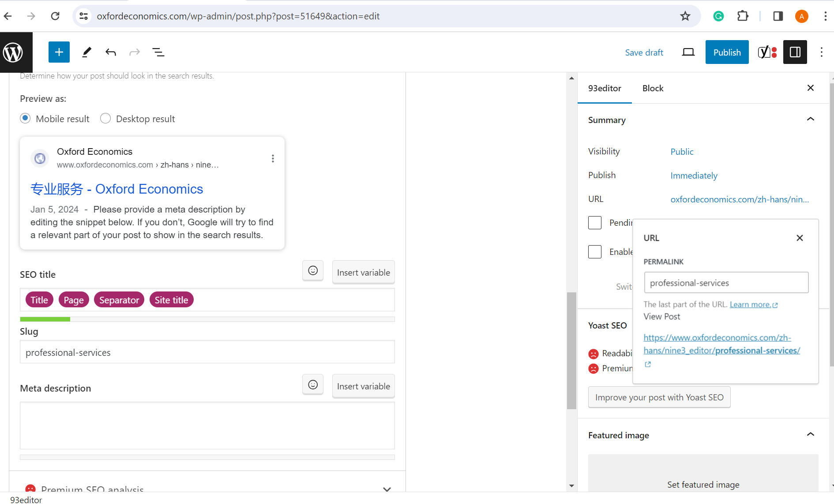Screen dimensions: 834x504
Task: Collapse the Summary section
Action: (x=811, y=119)
